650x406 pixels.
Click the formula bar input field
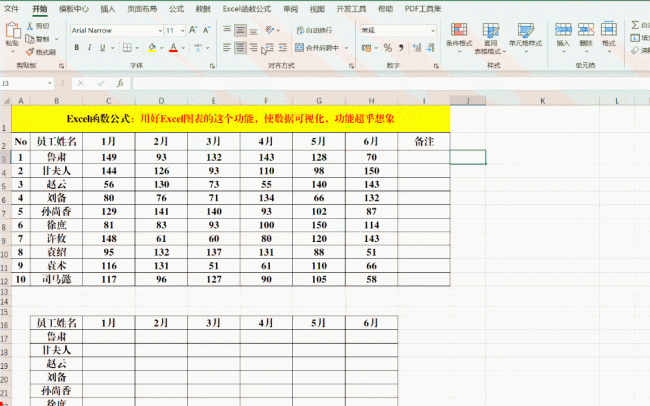click(391, 83)
